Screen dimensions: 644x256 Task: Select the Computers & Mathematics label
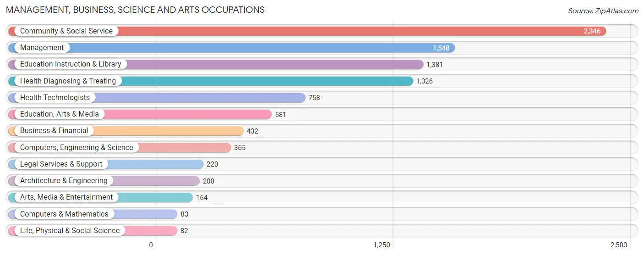[64, 214]
